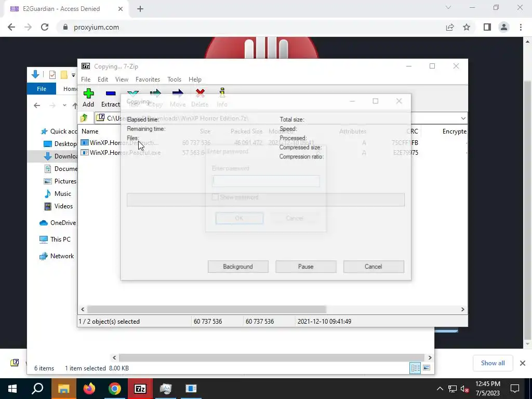Select Downloads folder in Explorer sidebar
Image resolution: width=532 pixels, height=399 pixels.
(60, 156)
